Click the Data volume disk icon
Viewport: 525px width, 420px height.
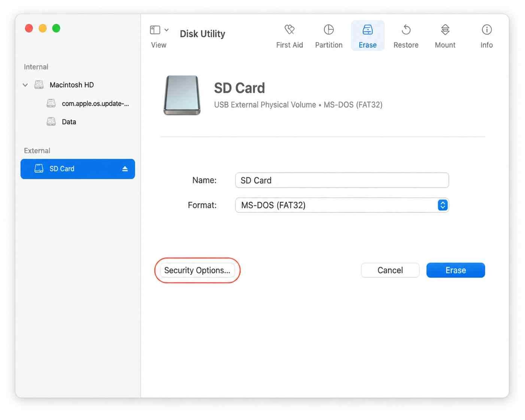(51, 122)
